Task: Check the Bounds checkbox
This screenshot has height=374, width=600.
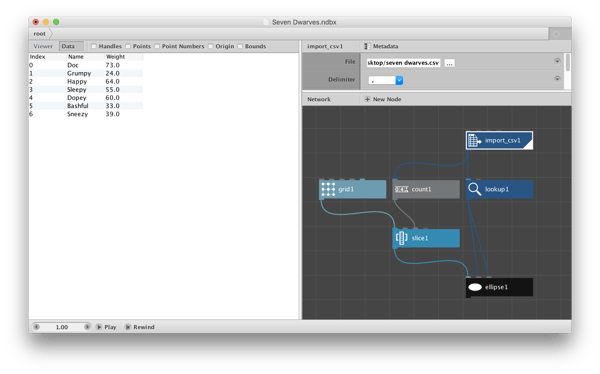Action: tap(240, 46)
